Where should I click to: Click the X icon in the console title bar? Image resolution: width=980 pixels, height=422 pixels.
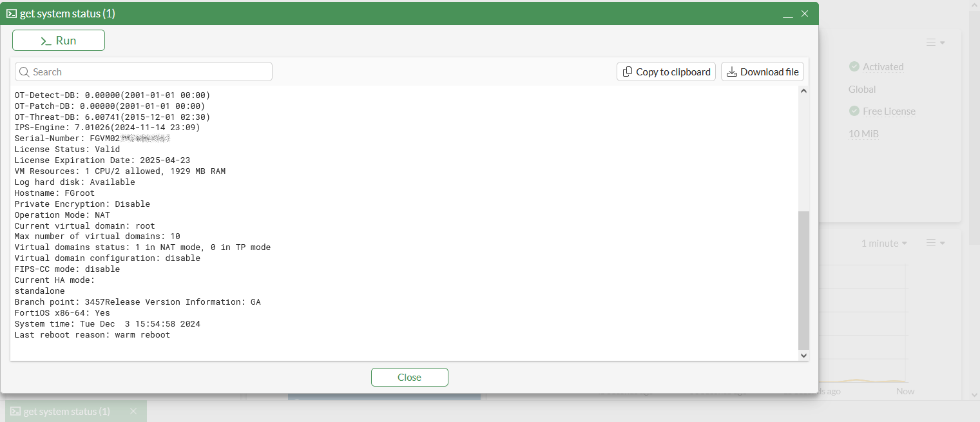click(x=805, y=14)
